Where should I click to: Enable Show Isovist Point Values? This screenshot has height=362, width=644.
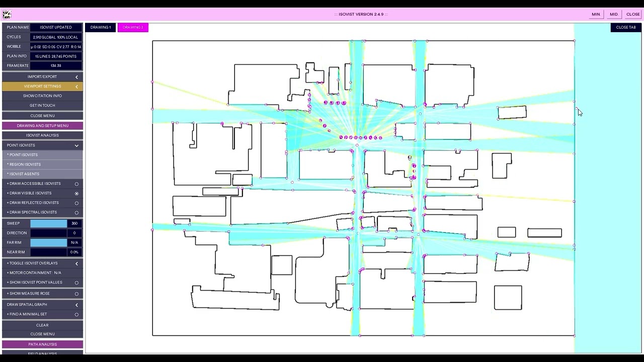(76, 283)
